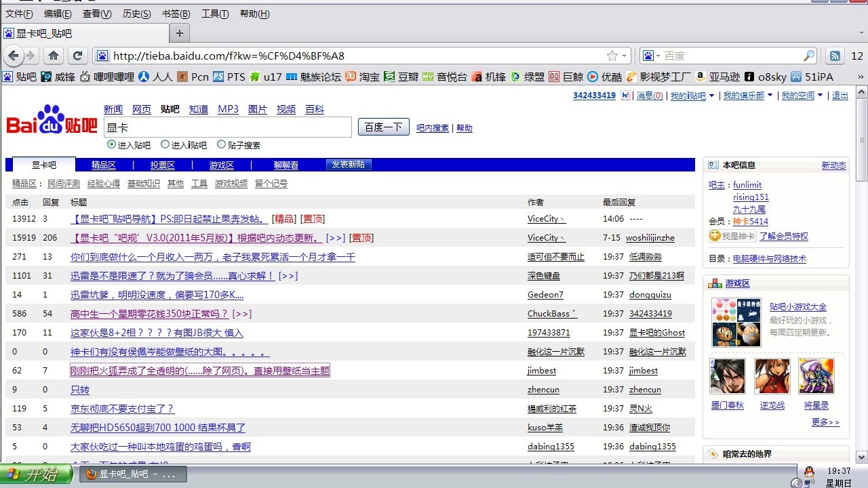Open the 机锋 bookmark
Screen dimensions: 868x488
489,77
